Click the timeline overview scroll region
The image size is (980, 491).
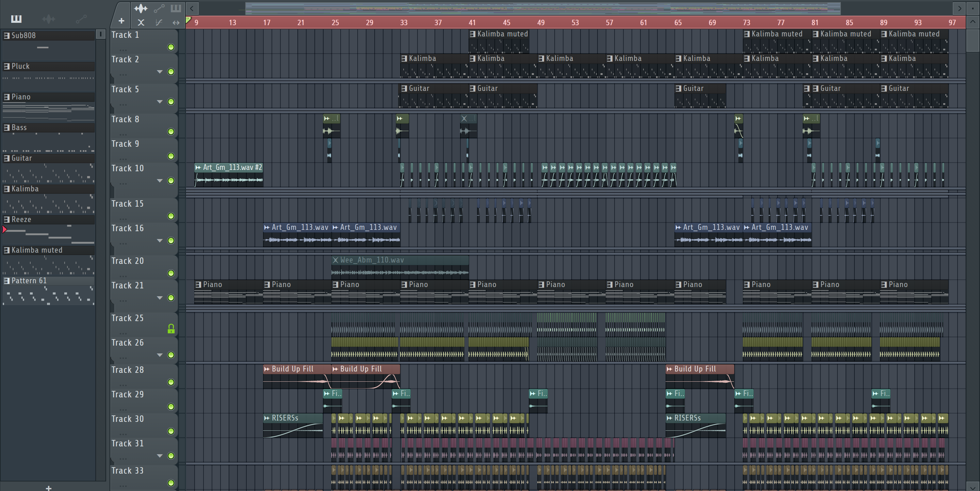[x=542, y=8]
